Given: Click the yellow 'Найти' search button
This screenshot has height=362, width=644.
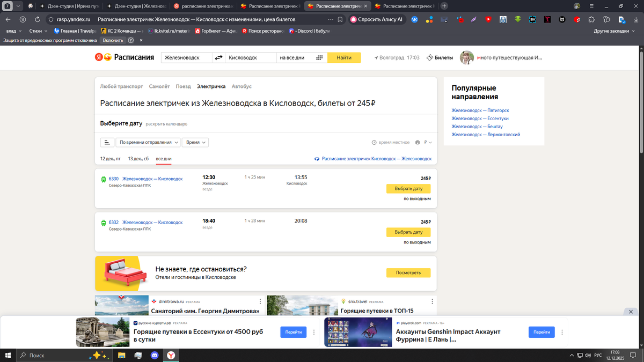Looking at the screenshot, I should [344, 57].
